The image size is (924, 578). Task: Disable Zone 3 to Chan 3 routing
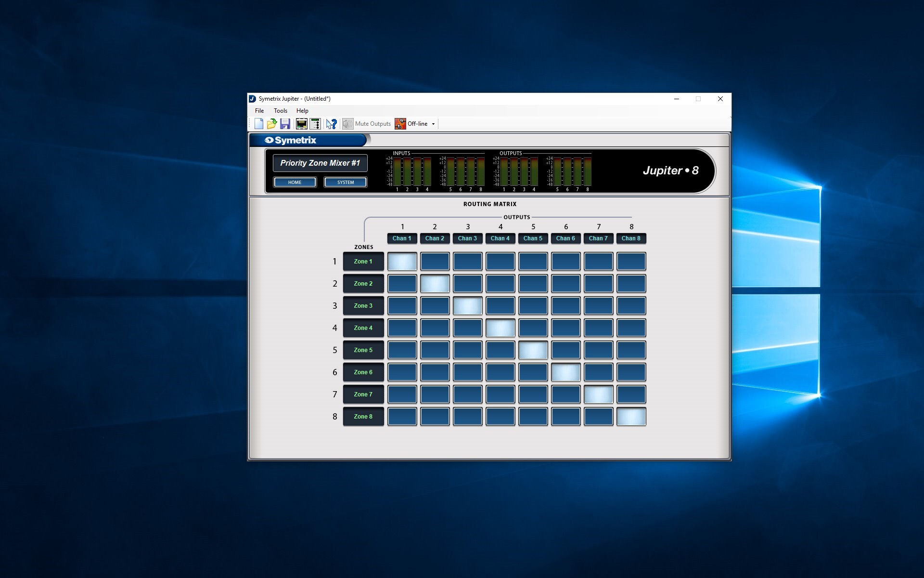(467, 306)
